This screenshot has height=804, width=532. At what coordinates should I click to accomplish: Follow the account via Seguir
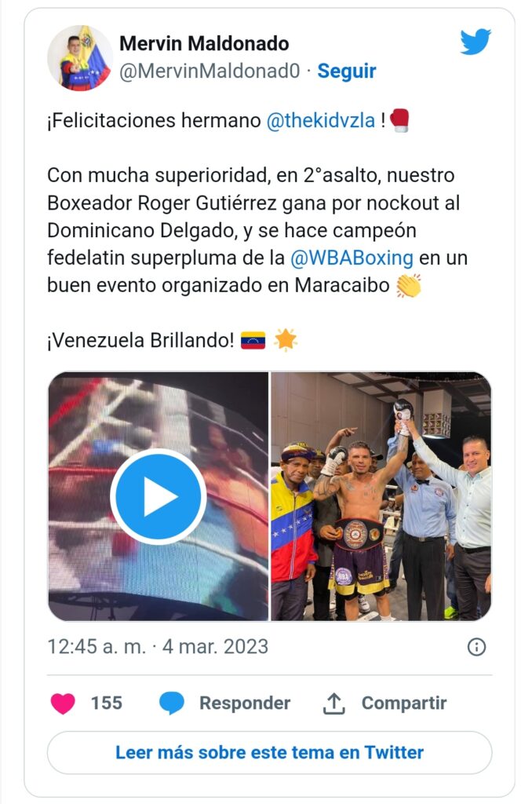tap(347, 71)
